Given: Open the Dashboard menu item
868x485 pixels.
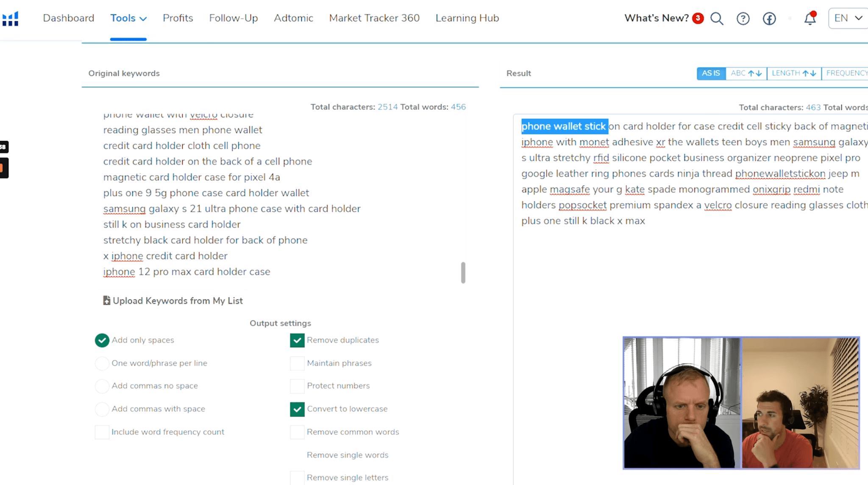Looking at the screenshot, I should (x=69, y=18).
